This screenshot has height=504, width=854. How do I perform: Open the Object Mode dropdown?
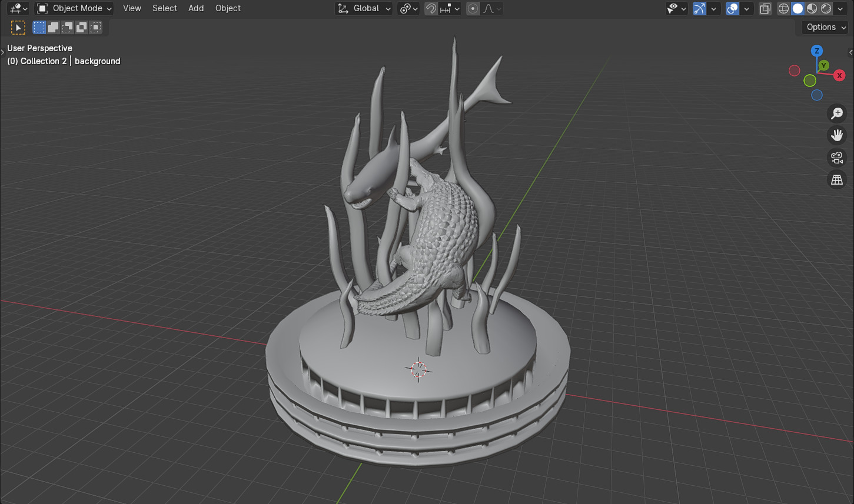74,8
